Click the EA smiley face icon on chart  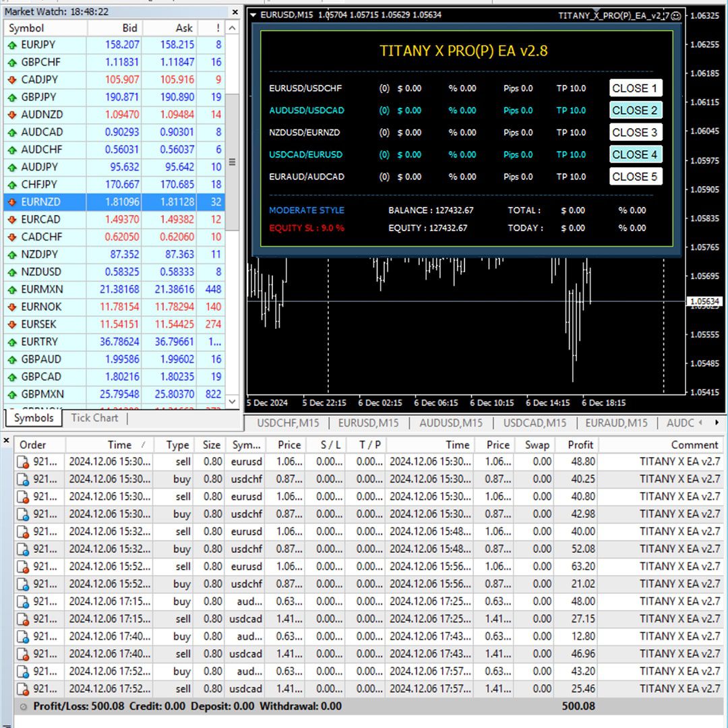point(676,16)
